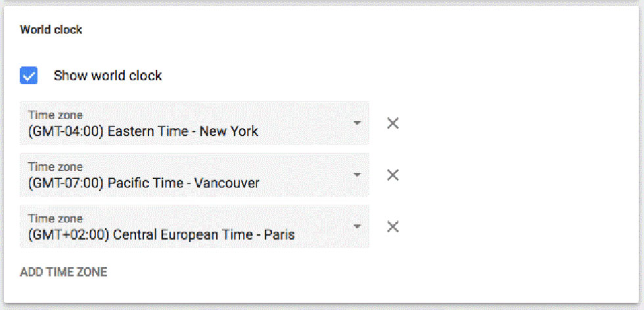The width and height of the screenshot is (644, 310).
Task: Uncheck the Show world clock checkbox
Action: (29, 76)
